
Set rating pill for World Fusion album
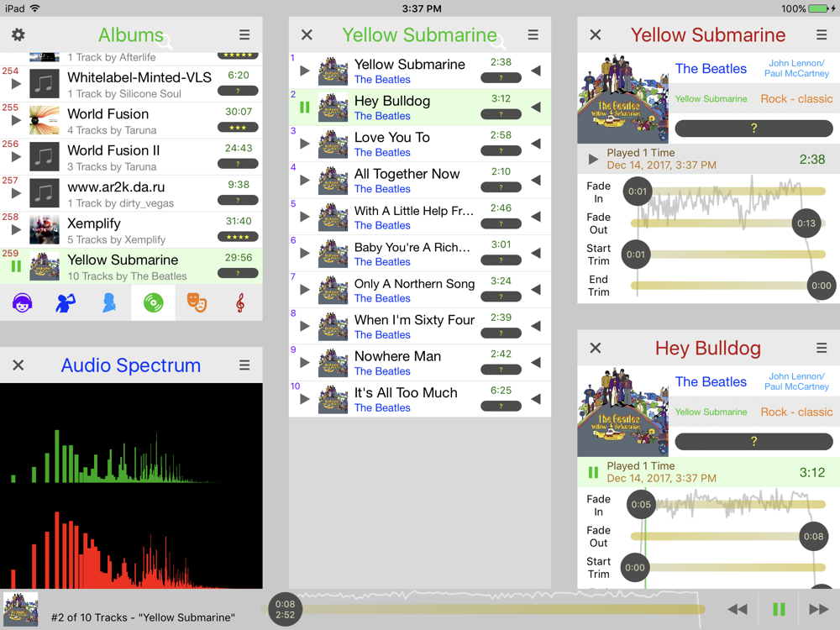[238, 128]
